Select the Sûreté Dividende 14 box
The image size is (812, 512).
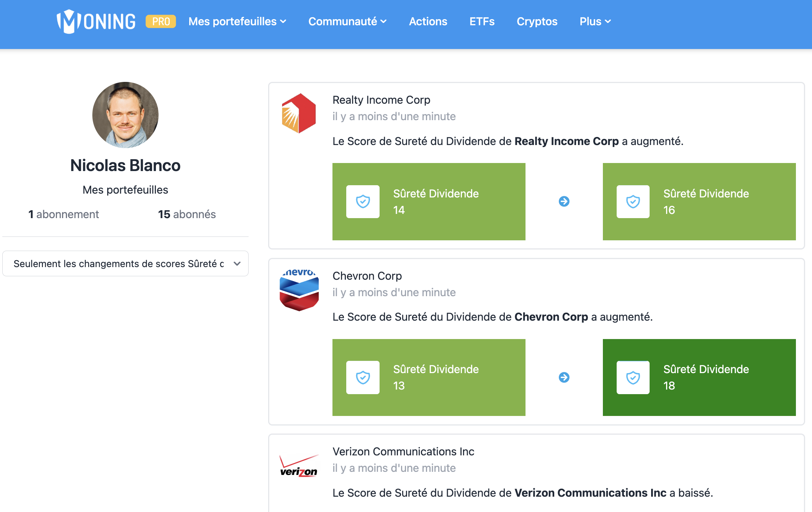coord(429,202)
